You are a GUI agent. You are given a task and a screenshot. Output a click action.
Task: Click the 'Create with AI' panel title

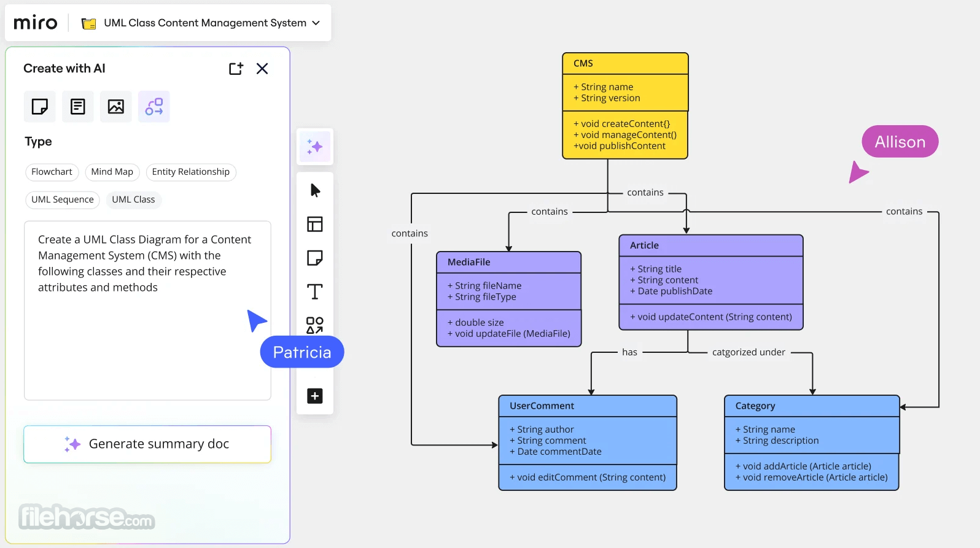[64, 69]
